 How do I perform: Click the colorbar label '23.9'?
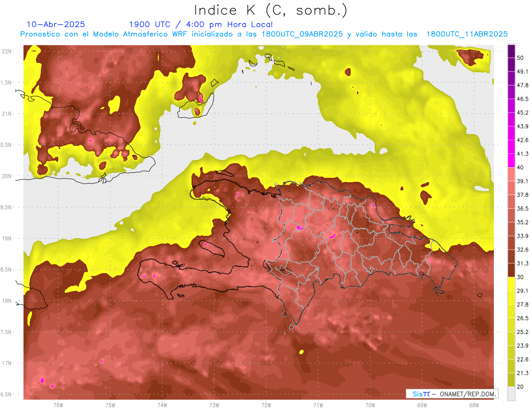pos(522,346)
